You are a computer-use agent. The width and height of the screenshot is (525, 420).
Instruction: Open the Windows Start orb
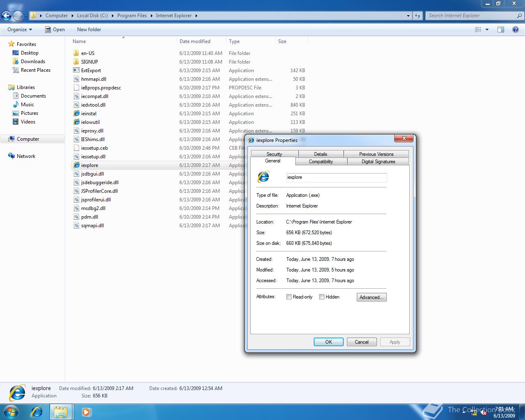click(x=11, y=411)
